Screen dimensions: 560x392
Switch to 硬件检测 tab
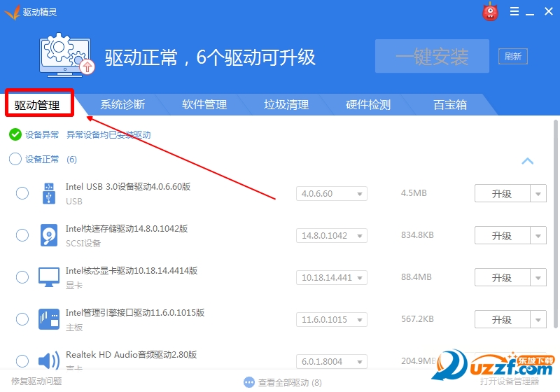368,104
